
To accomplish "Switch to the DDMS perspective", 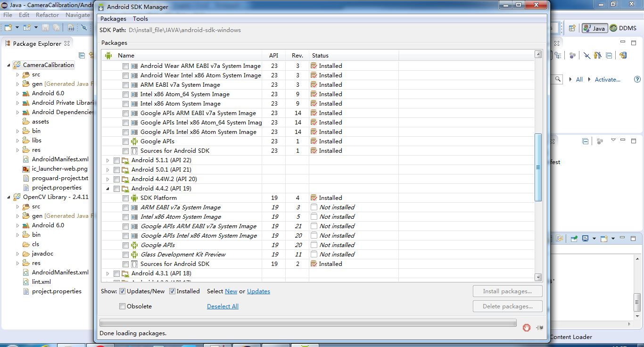I will coord(623,28).
